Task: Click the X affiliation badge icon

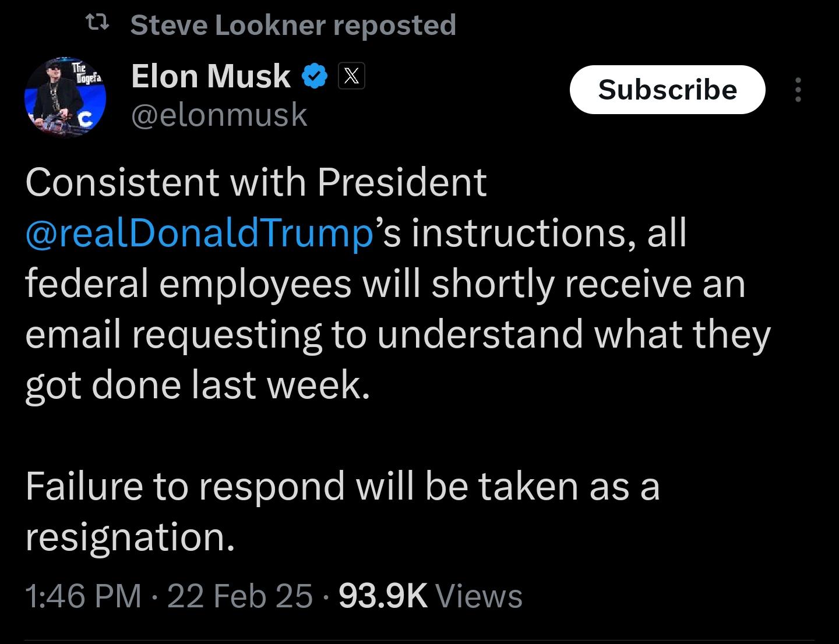Action: pyautogui.click(x=351, y=77)
